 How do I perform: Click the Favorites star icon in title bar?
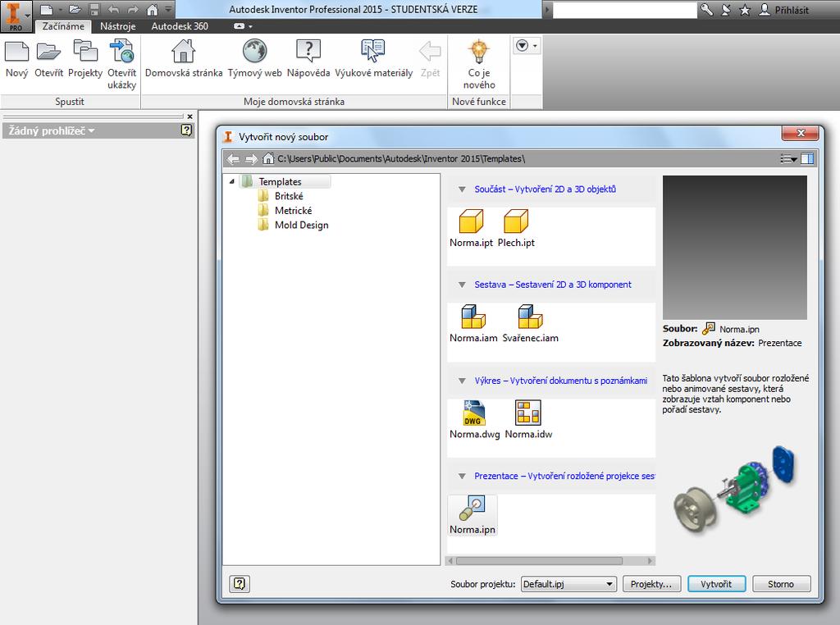click(745, 10)
